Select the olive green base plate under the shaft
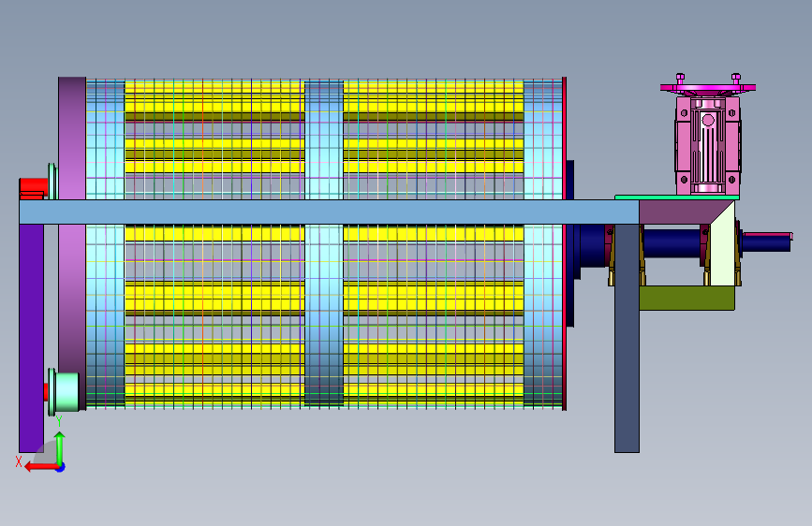This screenshot has height=526, width=812. click(x=687, y=299)
